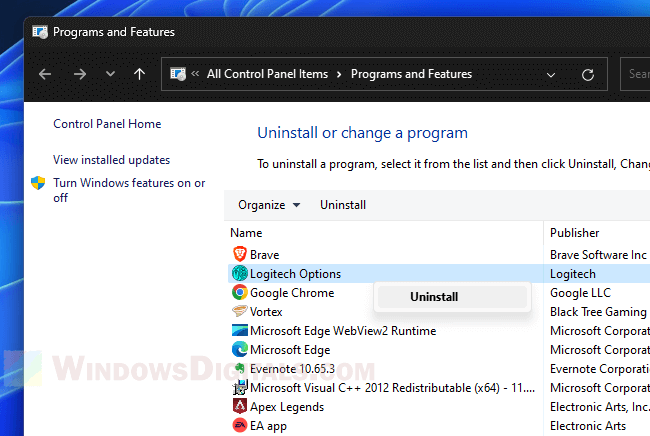Select Microsoft Visual C++ 2012 Redistributable text
The image size is (650, 436).
pyautogui.click(x=392, y=388)
